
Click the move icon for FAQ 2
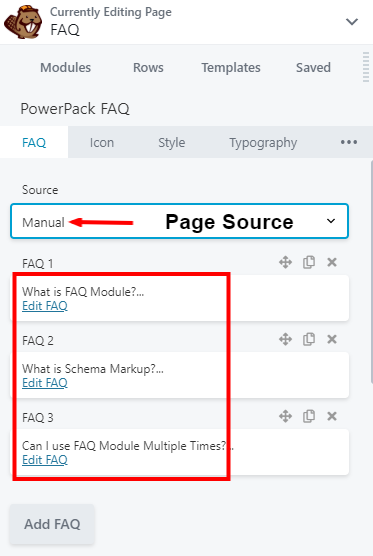285,339
